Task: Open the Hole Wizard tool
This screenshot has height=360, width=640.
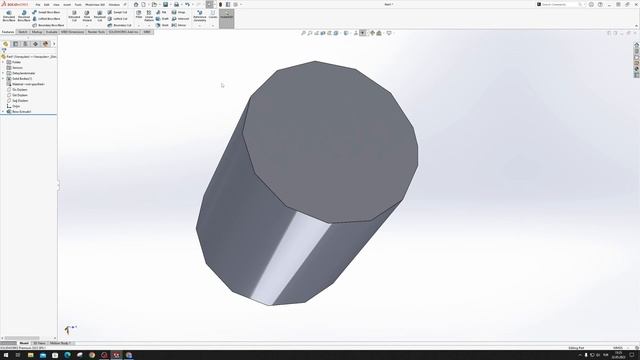Action: (87, 16)
